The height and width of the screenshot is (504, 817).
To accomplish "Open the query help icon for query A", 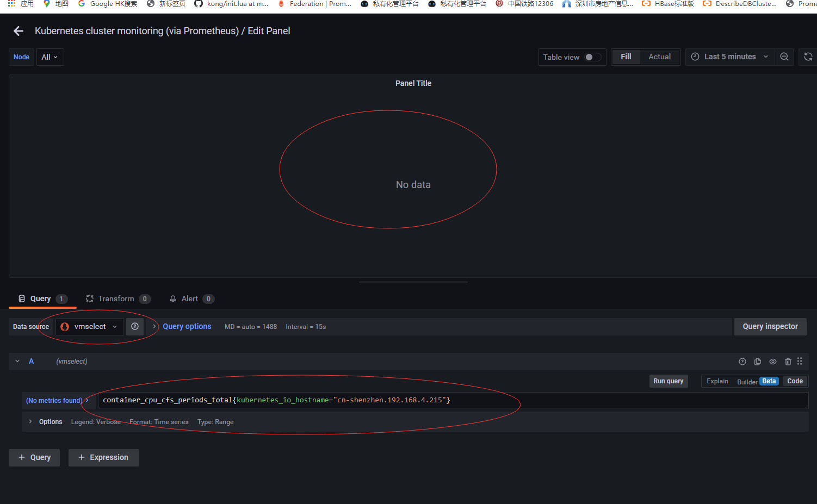I will click(x=742, y=362).
